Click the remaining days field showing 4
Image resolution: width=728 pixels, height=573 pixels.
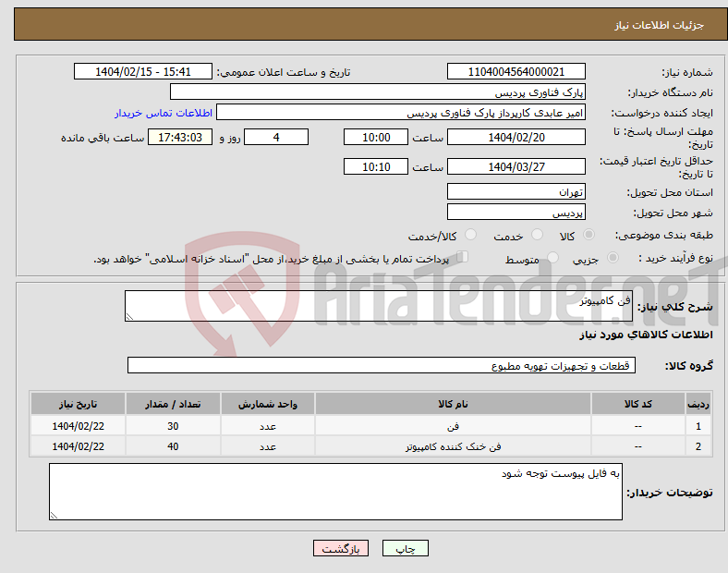[276, 137]
